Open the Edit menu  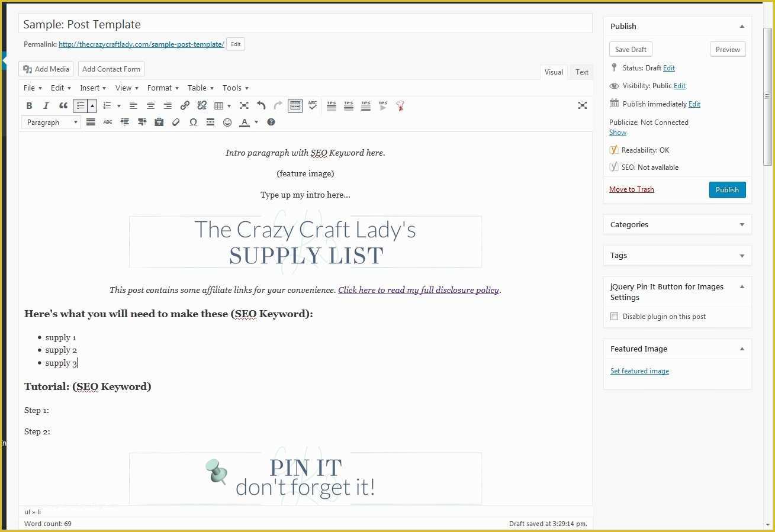[x=61, y=88]
